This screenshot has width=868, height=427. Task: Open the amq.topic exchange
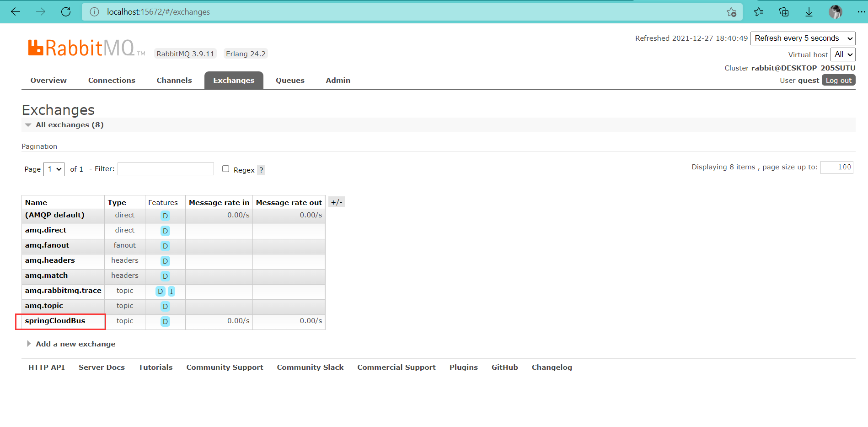point(44,306)
